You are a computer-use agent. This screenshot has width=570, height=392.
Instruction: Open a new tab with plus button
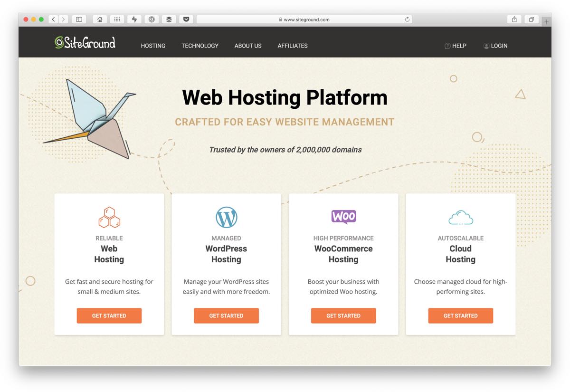tap(547, 21)
